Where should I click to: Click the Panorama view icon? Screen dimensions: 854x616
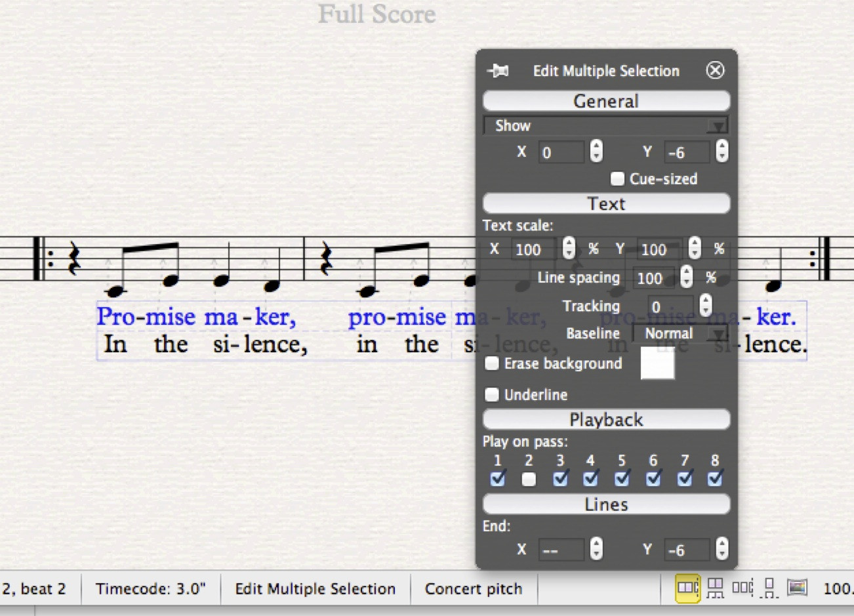(797, 587)
